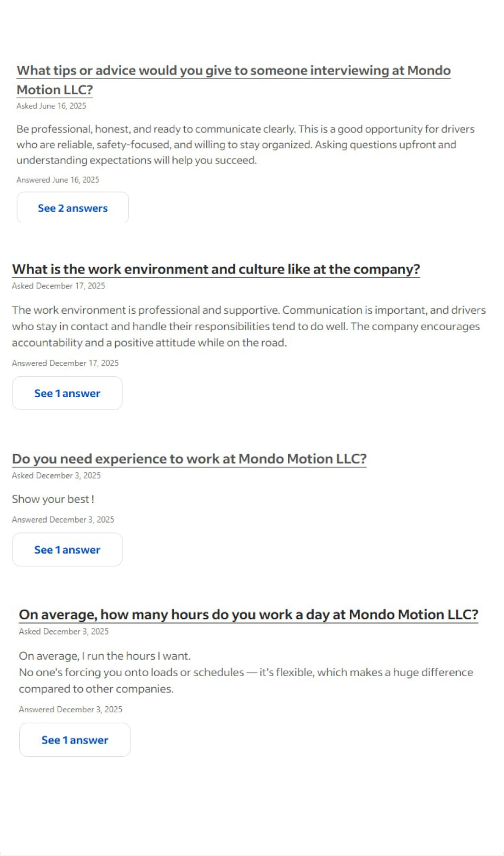Click the Asked date under the hours question
Screen dimensions: 504x856
(x=64, y=631)
